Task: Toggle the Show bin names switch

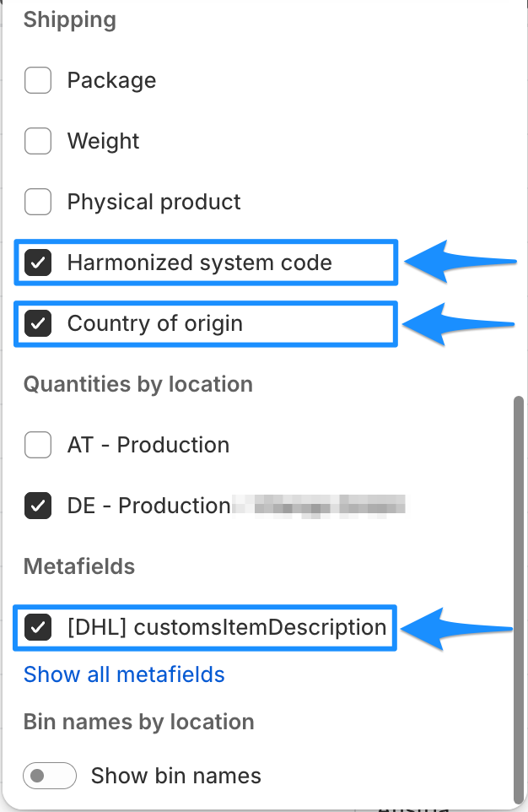Action: (50, 776)
